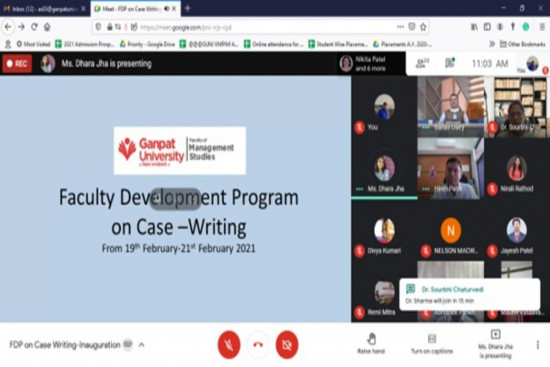Open the Other Bookmarks folder
The image size is (550, 367).
tap(523, 44)
